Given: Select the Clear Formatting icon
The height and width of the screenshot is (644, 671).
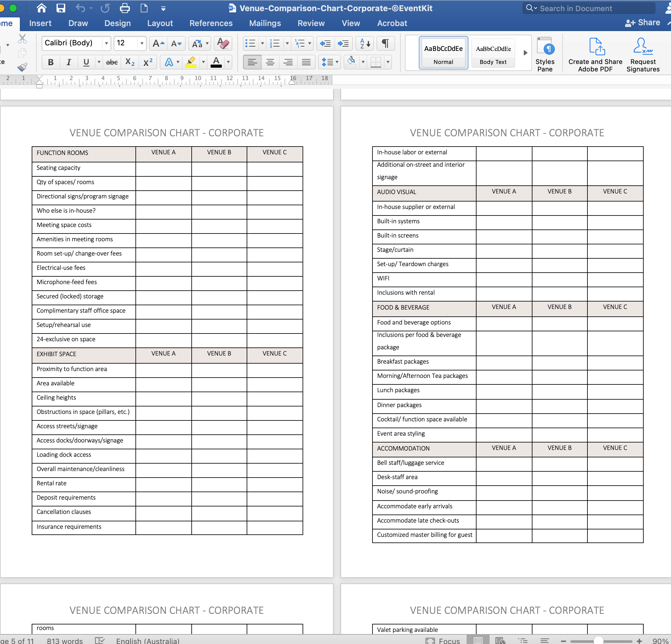Looking at the screenshot, I should click(x=222, y=43).
